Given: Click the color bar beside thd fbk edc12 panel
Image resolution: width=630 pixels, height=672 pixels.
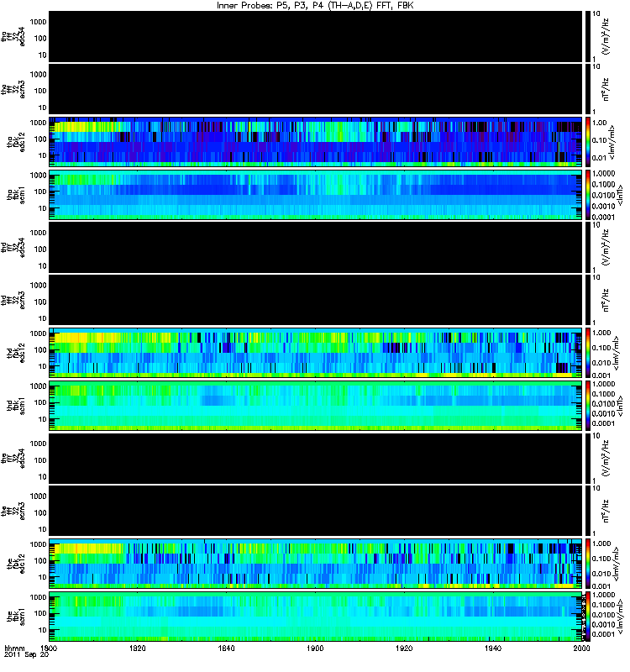Looking at the screenshot, I should coord(587,353).
